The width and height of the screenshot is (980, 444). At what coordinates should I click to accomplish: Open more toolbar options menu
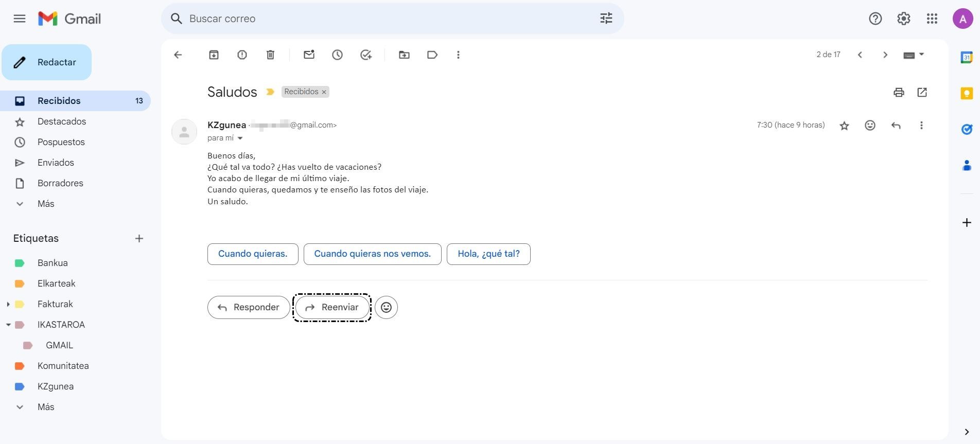(458, 55)
